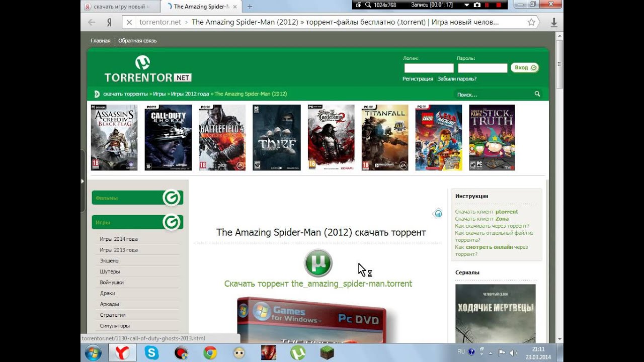Open Call of Duty Ghosts cover

(168, 137)
